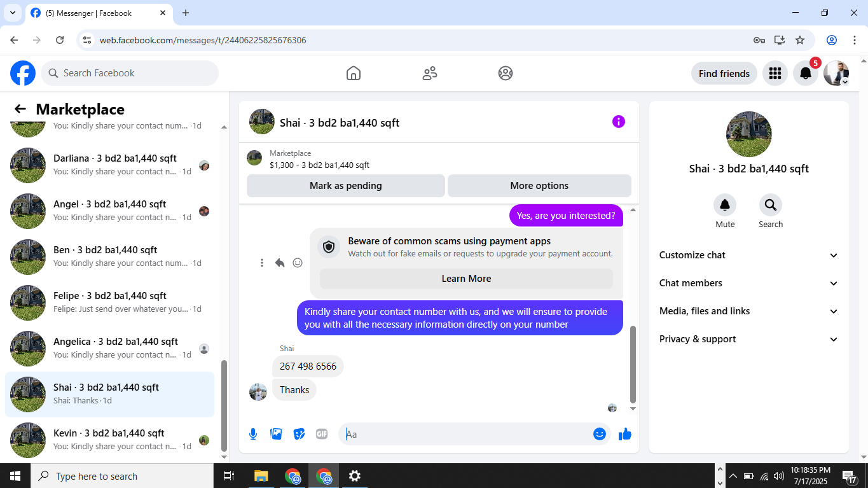Open the account profile picture menu
This screenshot has height=488, width=868.
tap(836, 73)
